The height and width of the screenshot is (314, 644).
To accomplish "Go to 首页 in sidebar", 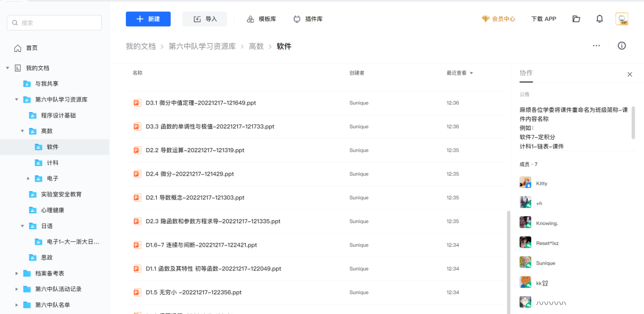I will pyautogui.click(x=31, y=48).
